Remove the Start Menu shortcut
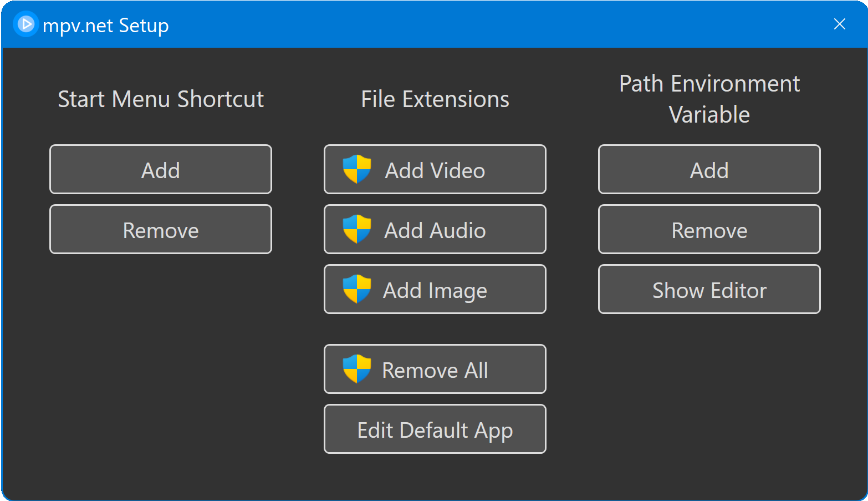Image resolution: width=868 pixels, height=501 pixels. [x=161, y=229]
